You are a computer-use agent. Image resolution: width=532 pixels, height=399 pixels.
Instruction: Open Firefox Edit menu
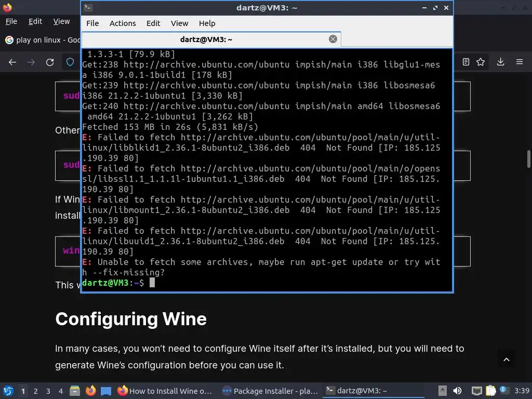pyautogui.click(x=35, y=21)
